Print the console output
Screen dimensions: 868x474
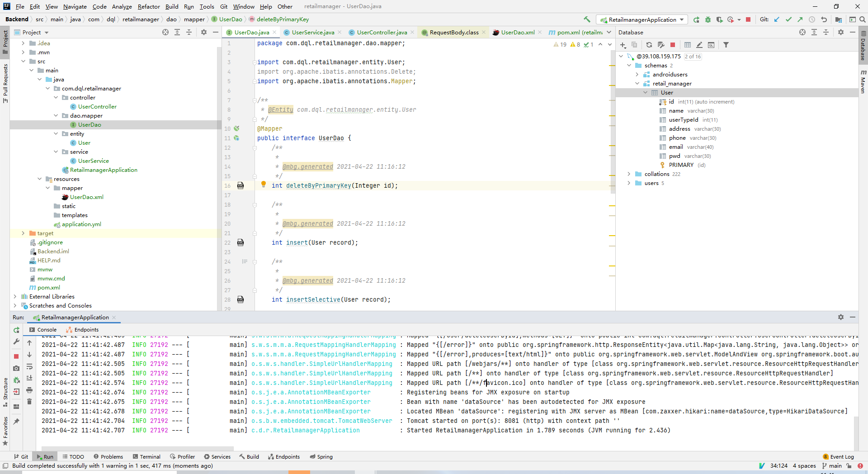pos(29,390)
